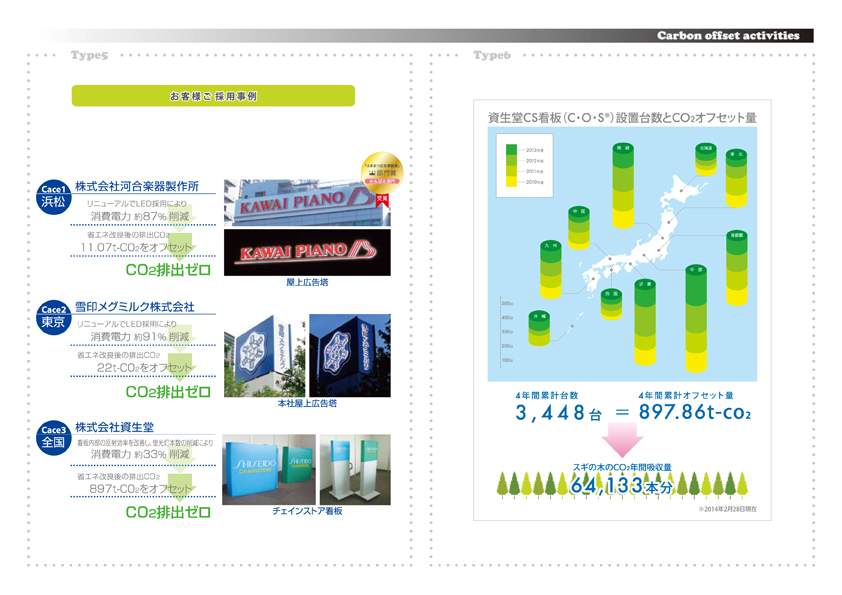This screenshot has width=842, height=595.
Task: Click '22t-CO2をオフセット' text
Action: 144,367
